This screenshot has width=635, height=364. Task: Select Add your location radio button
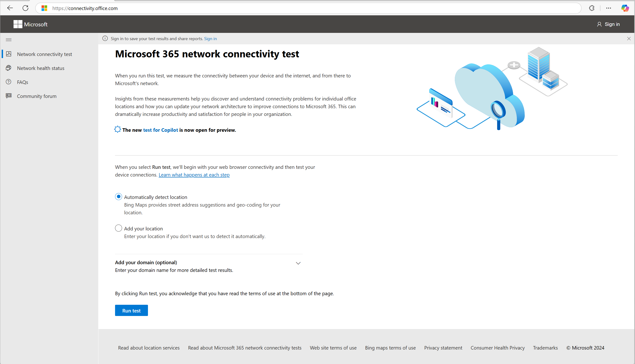click(118, 228)
